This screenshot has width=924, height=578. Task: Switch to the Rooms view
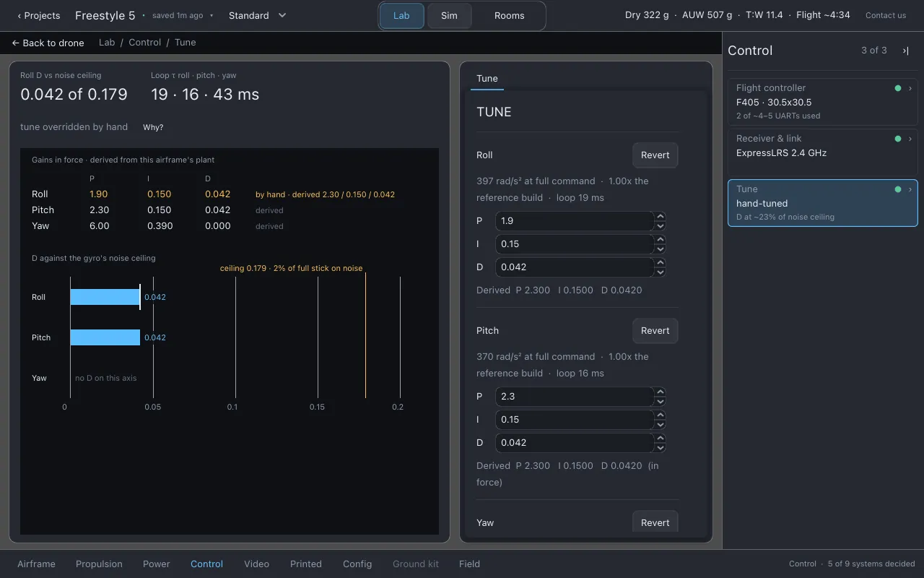[x=510, y=16]
